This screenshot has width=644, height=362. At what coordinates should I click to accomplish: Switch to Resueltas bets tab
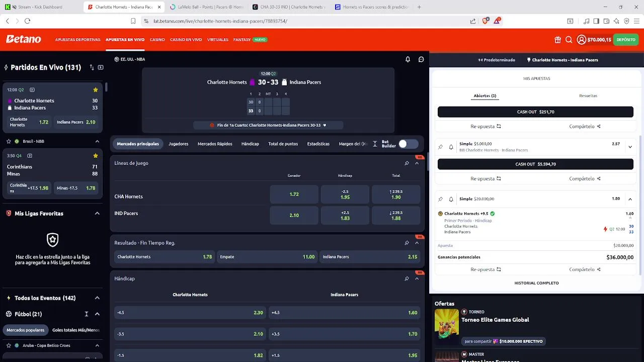pyautogui.click(x=588, y=96)
